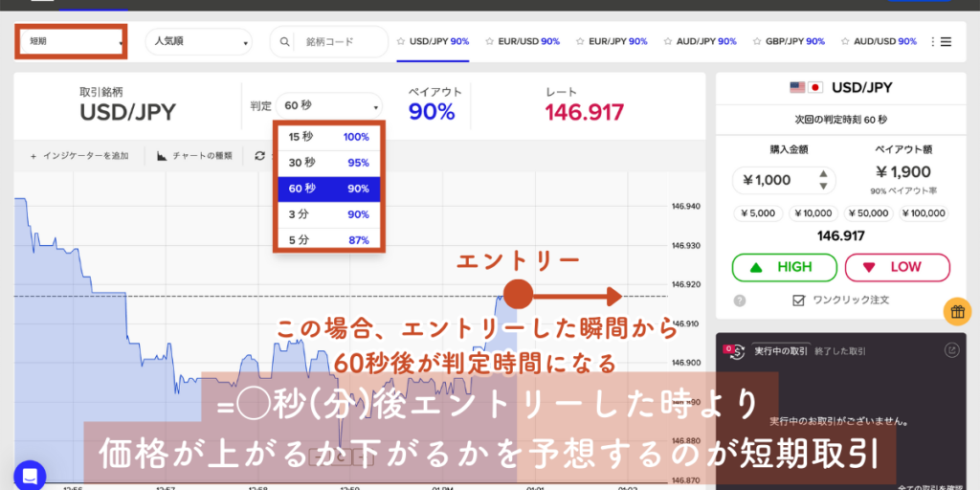Viewport: 980px width, 490px height.
Task: Open the 判定 60 秒 dropdown
Action: (329, 106)
